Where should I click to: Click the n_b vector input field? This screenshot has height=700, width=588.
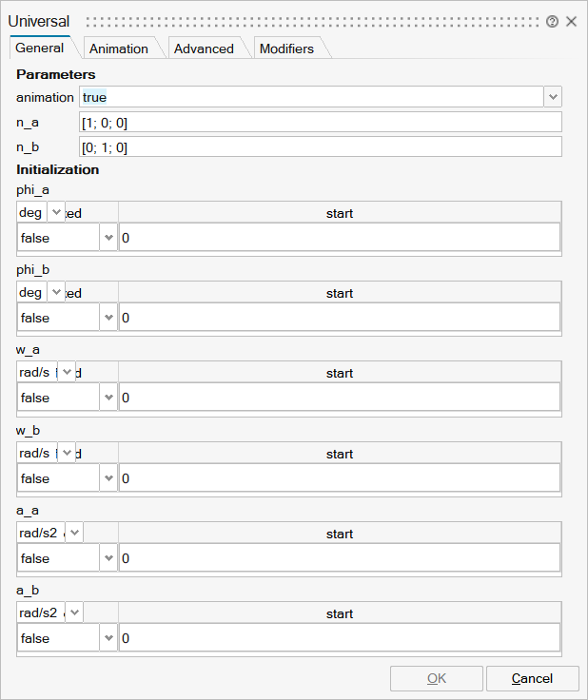click(x=321, y=146)
